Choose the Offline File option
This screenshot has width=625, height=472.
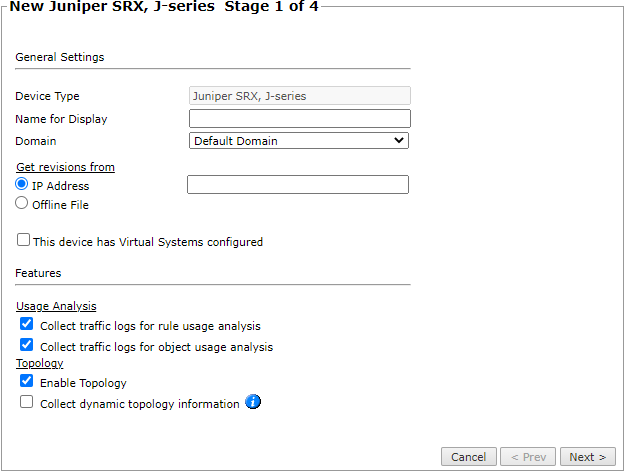pyautogui.click(x=22, y=204)
